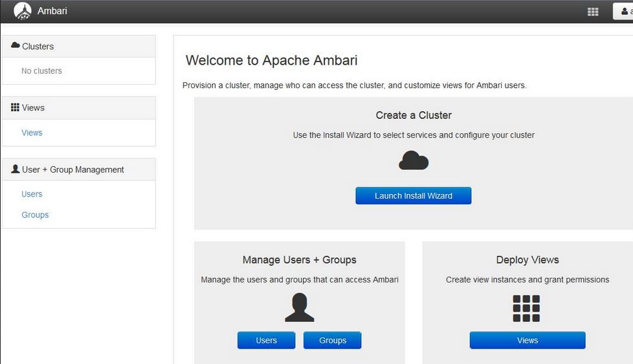The width and height of the screenshot is (633, 364).
Task: Open the Views link in sidebar
Action: [x=32, y=133]
